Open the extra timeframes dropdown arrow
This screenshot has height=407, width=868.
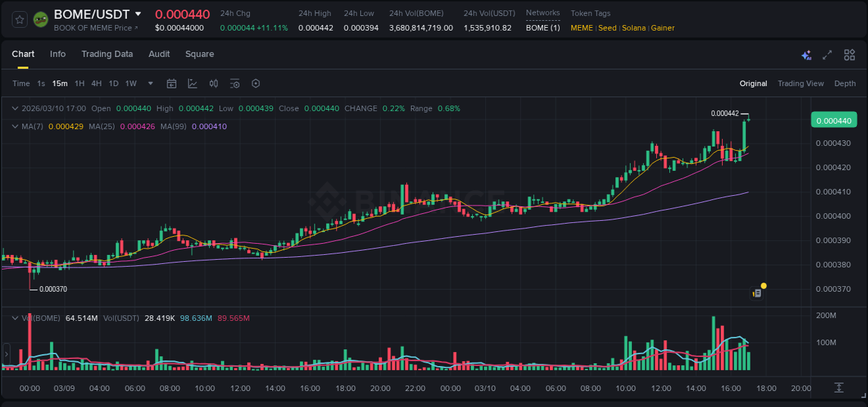(149, 83)
